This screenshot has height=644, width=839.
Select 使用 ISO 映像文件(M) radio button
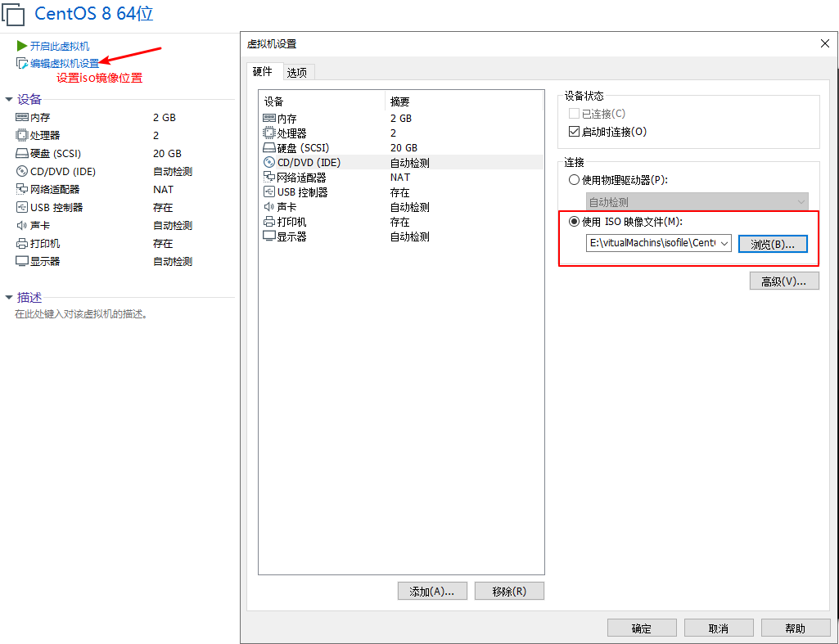(x=574, y=222)
